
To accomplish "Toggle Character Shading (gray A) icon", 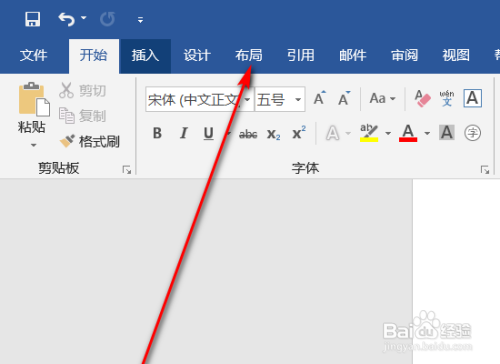I will tap(447, 133).
